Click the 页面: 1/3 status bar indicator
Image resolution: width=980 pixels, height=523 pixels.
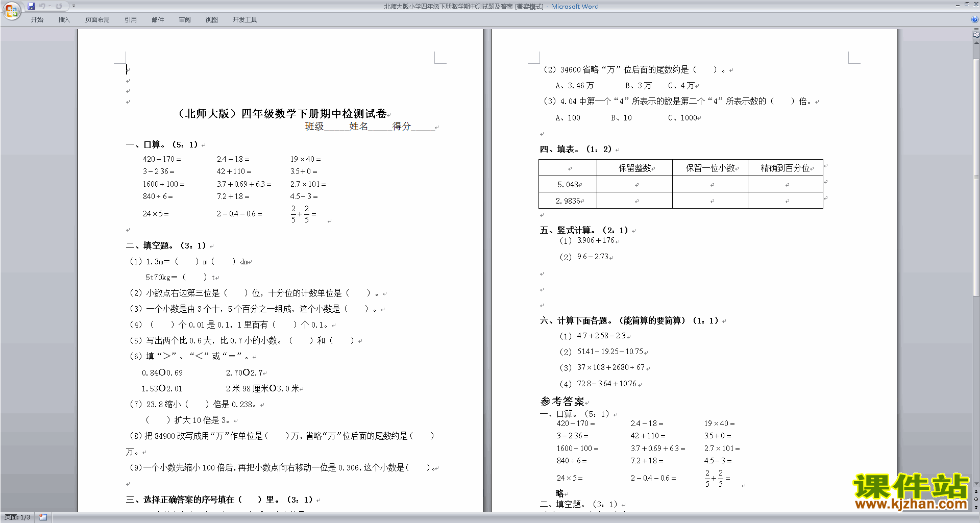(x=17, y=517)
